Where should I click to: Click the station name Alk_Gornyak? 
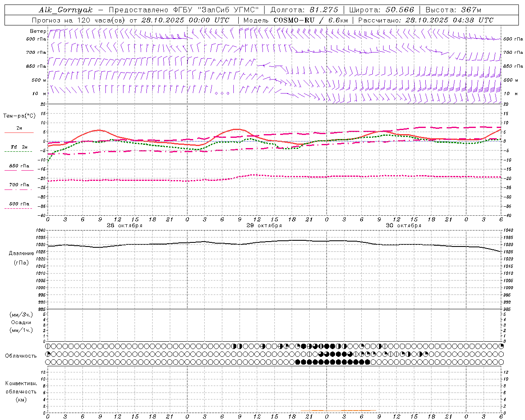click(66, 10)
